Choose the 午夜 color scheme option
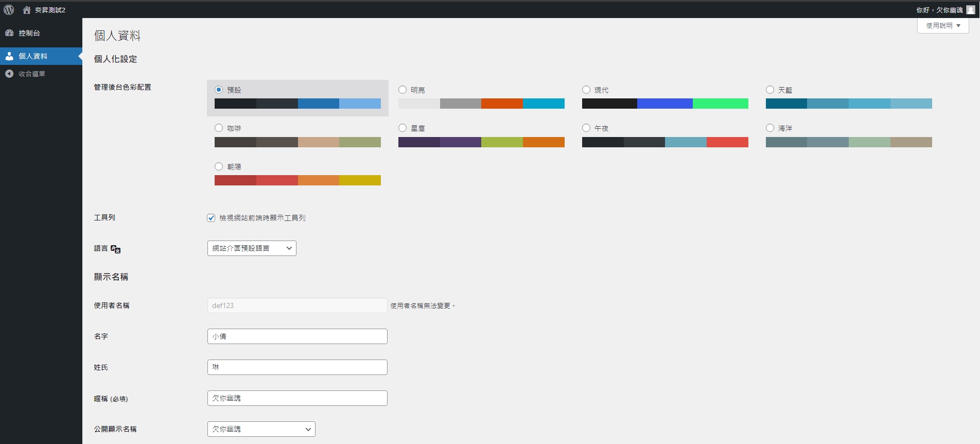Image resolution: width=980 pixels, height=444 pixels. [x=586, y=128]
